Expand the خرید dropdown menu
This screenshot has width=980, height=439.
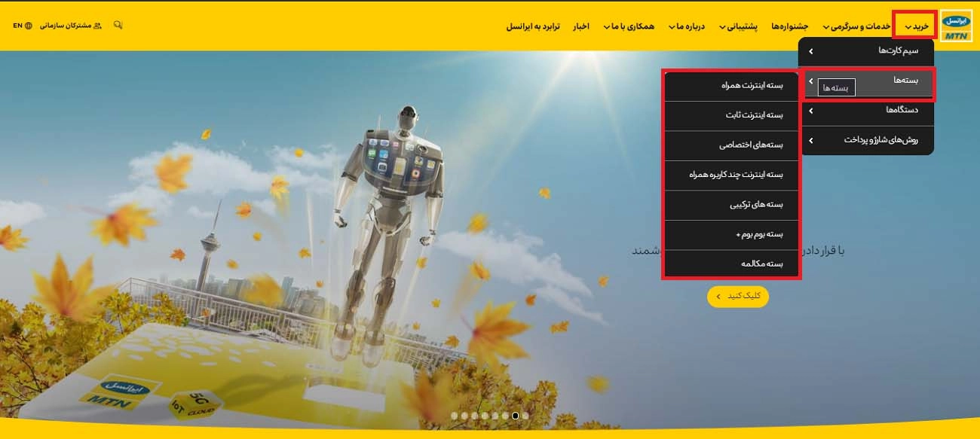coord(915,26)
